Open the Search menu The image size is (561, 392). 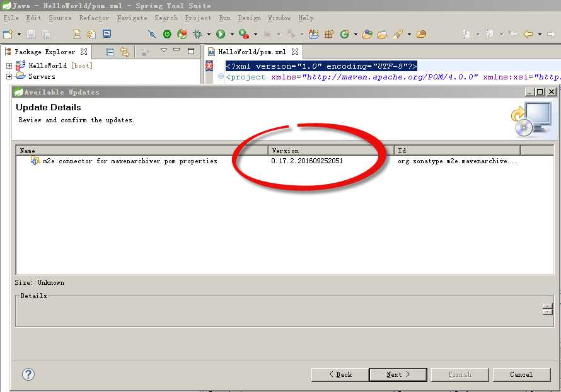click(x=166, y=18)
